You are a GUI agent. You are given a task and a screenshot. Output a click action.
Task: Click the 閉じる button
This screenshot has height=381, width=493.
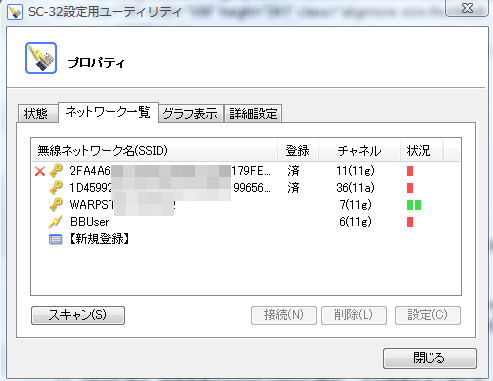coord(430,358)
